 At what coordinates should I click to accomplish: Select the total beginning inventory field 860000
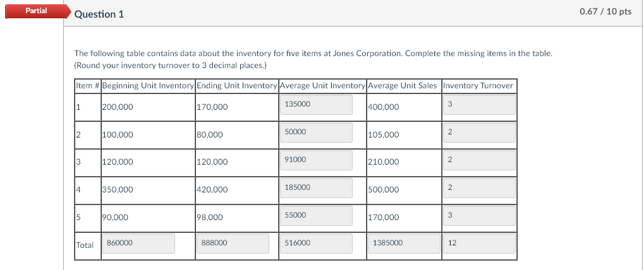[x=138, y=244]
